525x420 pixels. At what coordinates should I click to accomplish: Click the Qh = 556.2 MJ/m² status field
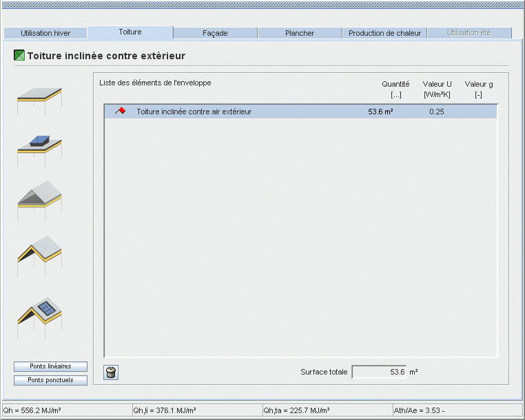click(x=65, y=410)
